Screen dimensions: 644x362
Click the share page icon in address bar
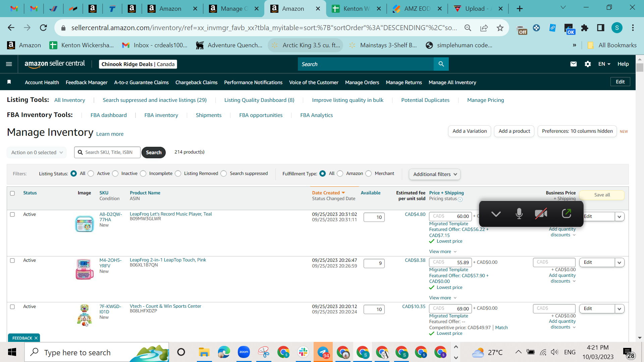pyautogui.click(x=484, y=28)
